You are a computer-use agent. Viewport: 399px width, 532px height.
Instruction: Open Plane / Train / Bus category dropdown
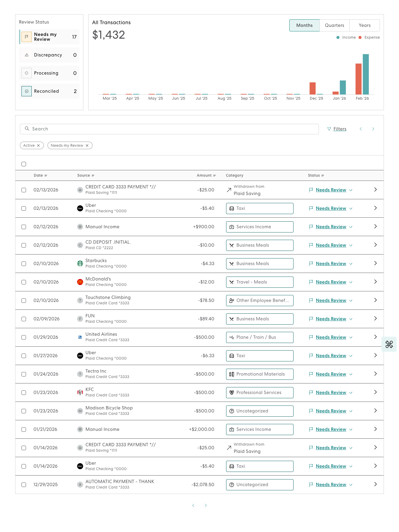(x=260, y=337)
